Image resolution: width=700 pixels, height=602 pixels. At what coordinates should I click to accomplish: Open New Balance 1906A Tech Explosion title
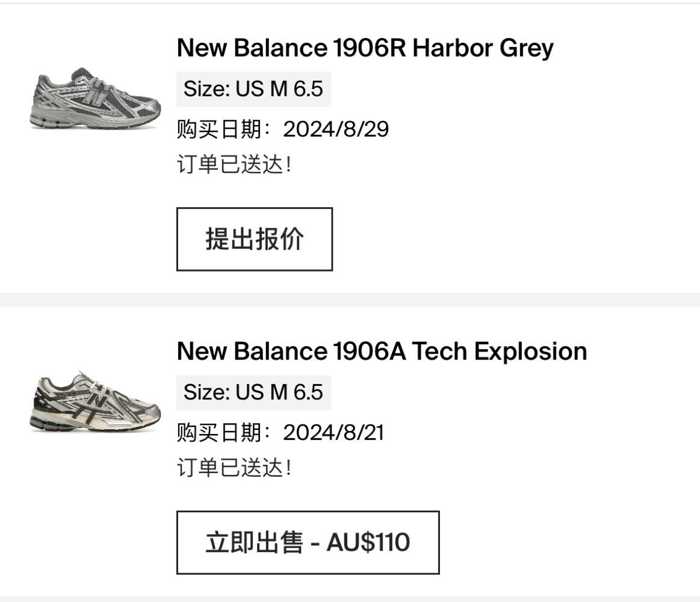pyautogui.click(x=382, y=351)
